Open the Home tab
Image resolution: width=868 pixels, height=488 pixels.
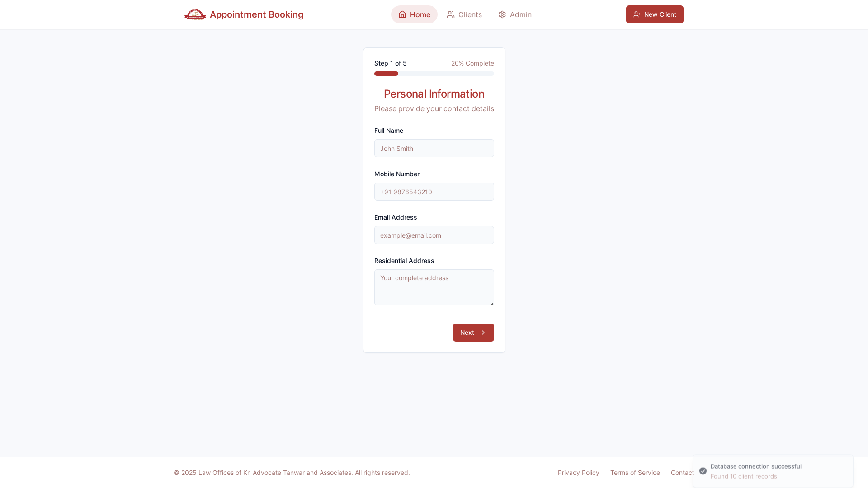(x=414, y=14)
